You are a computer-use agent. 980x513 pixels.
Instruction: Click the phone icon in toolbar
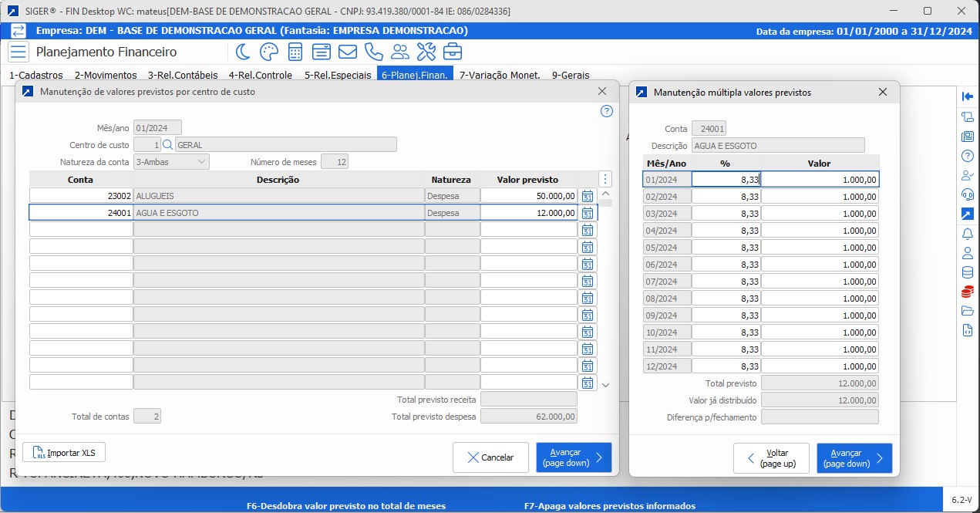point(374,52)
